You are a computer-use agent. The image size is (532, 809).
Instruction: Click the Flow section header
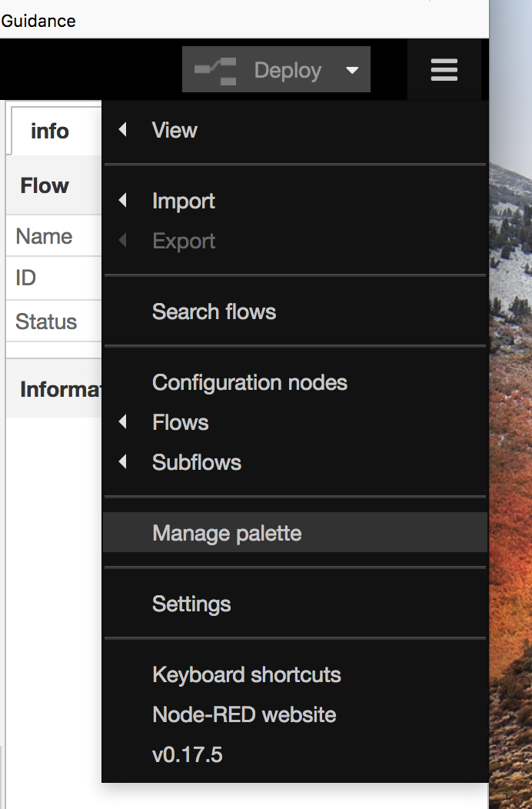tap(45, 185)
